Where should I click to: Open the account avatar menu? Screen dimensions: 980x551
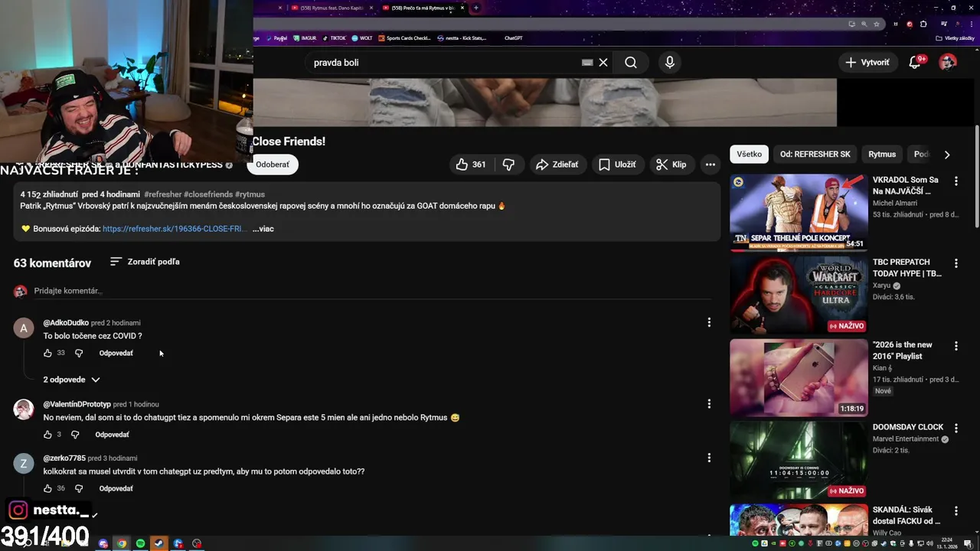[x=948, y=63]
